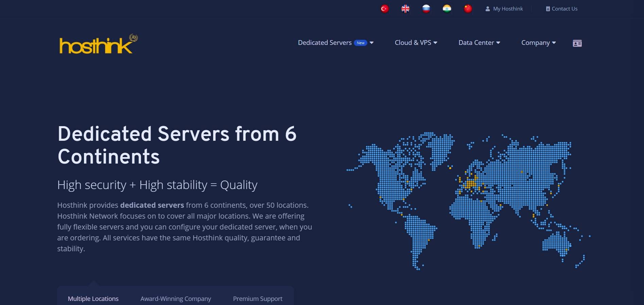Click the ID card icon in navbar
644x305 pixels.
click(577, 43)
